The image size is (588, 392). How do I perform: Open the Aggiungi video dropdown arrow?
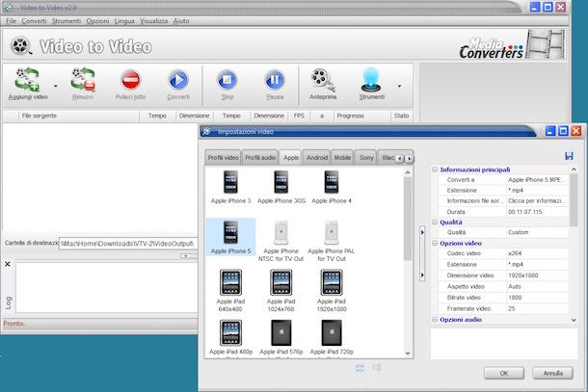click(x=56, y=86)
